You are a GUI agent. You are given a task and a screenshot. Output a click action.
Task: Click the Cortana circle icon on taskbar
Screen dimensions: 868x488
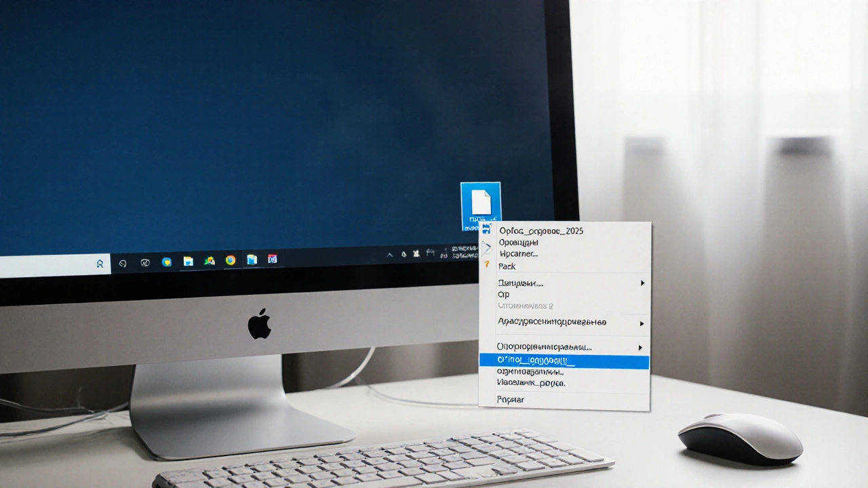coord(123,263)
